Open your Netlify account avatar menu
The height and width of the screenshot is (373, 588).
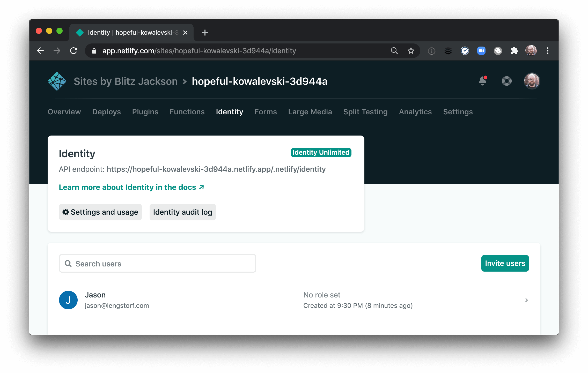click(532, 81)
